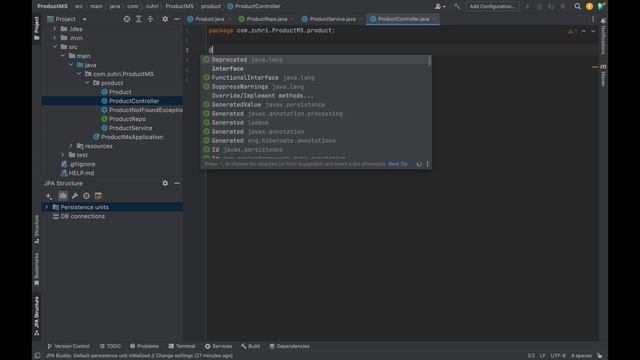Open the Problems tool tab

click(144, 346)
